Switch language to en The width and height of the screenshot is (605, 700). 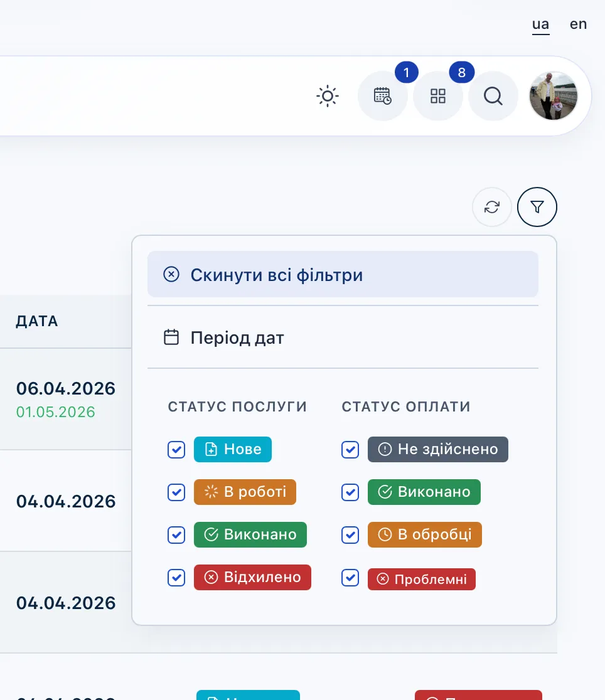pyautogui.click(x=578, y=24)
